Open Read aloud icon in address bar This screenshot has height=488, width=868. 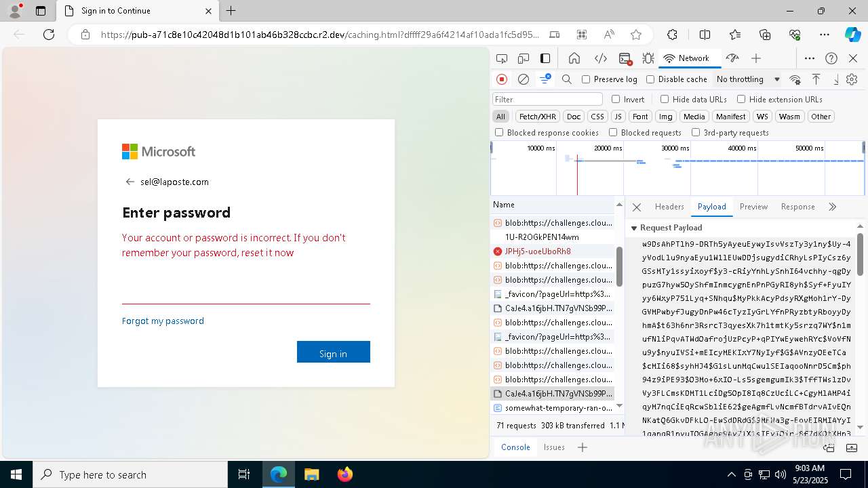(x=609, y=35)
